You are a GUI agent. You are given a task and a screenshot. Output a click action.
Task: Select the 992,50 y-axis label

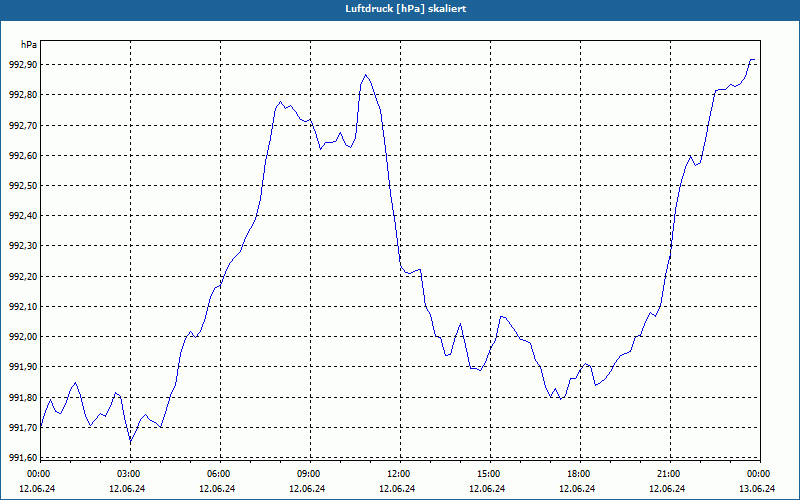click(23, 186)
